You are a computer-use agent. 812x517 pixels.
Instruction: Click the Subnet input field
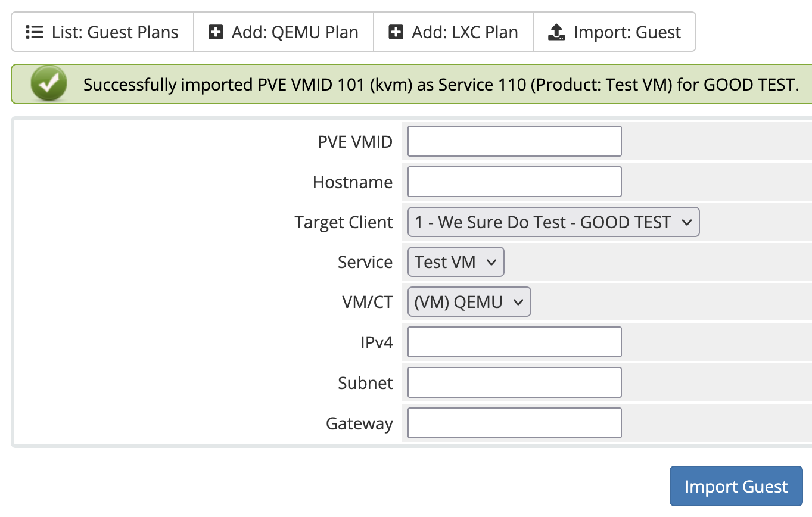click(514, 382)
